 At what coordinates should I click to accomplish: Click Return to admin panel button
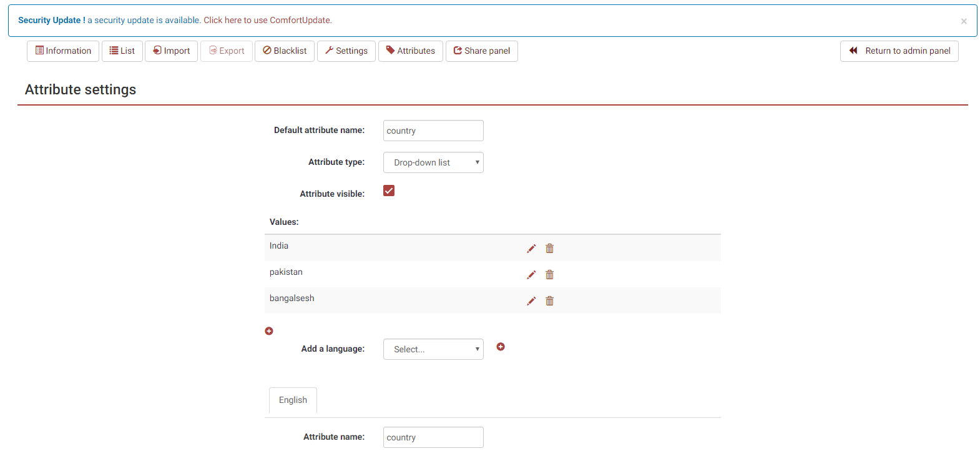pos(899,51)
